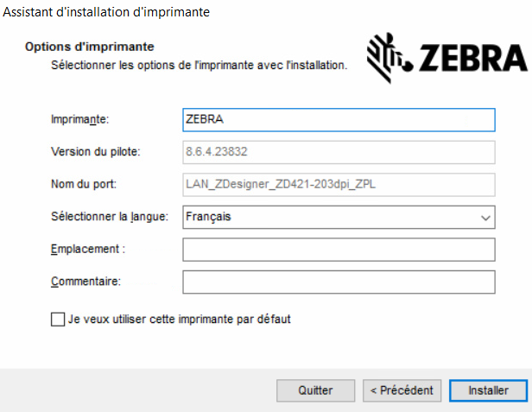The image size is (532, 412).
Task: Click the Installer button
Action: (x=488, y=390)
